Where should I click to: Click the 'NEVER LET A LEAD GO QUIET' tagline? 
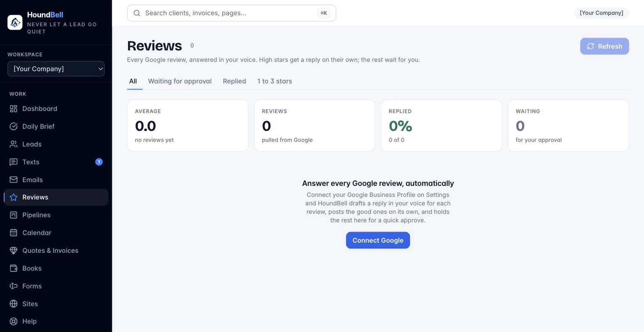pyautogui.click(x=62, y=28)
